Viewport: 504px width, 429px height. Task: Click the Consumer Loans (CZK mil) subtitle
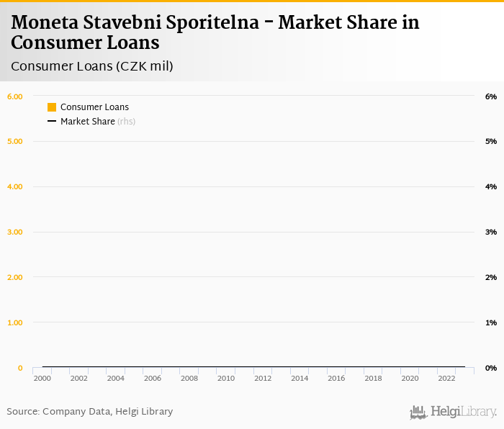pos(92,67)
